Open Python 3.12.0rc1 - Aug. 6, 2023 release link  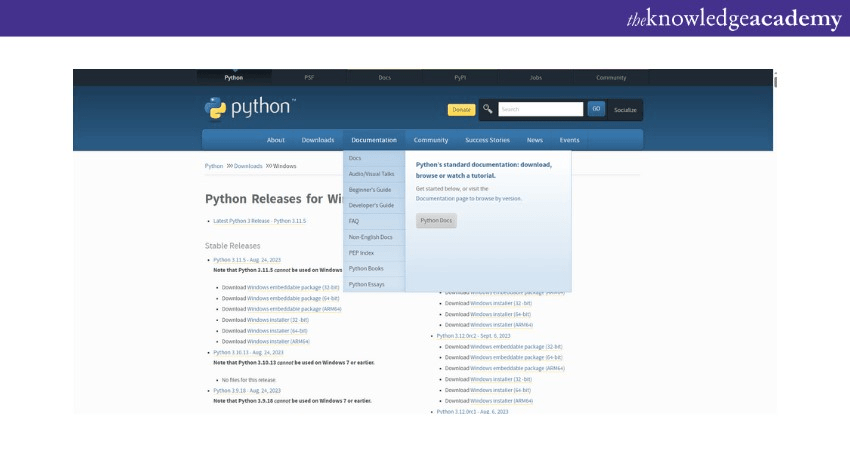[x=473, y=412]
